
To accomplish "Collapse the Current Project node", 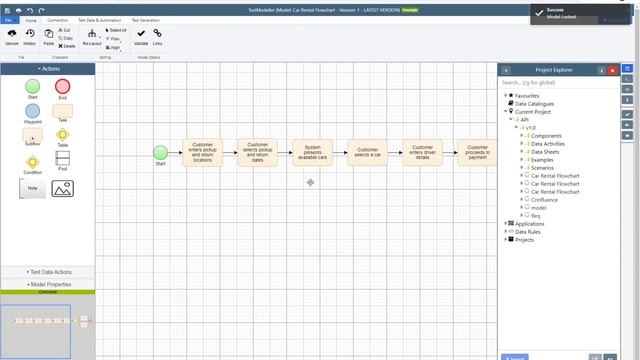I will click(506, 111).
